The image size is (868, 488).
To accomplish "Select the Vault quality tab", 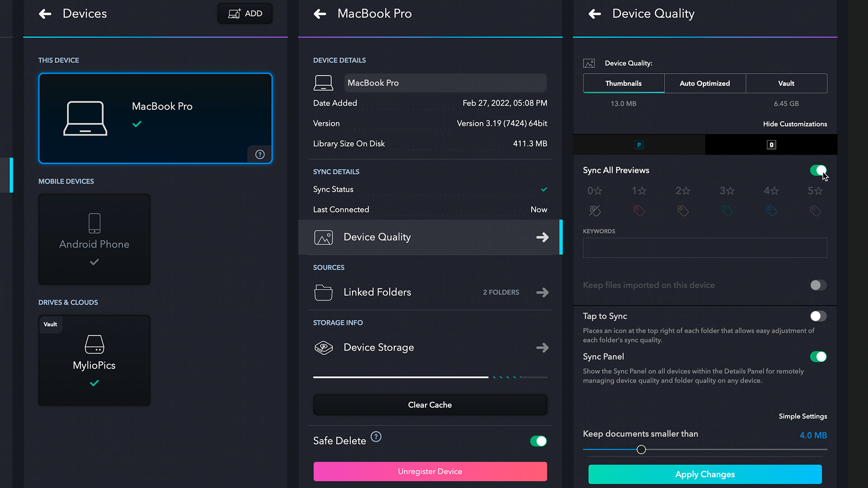I will [786, 83].
